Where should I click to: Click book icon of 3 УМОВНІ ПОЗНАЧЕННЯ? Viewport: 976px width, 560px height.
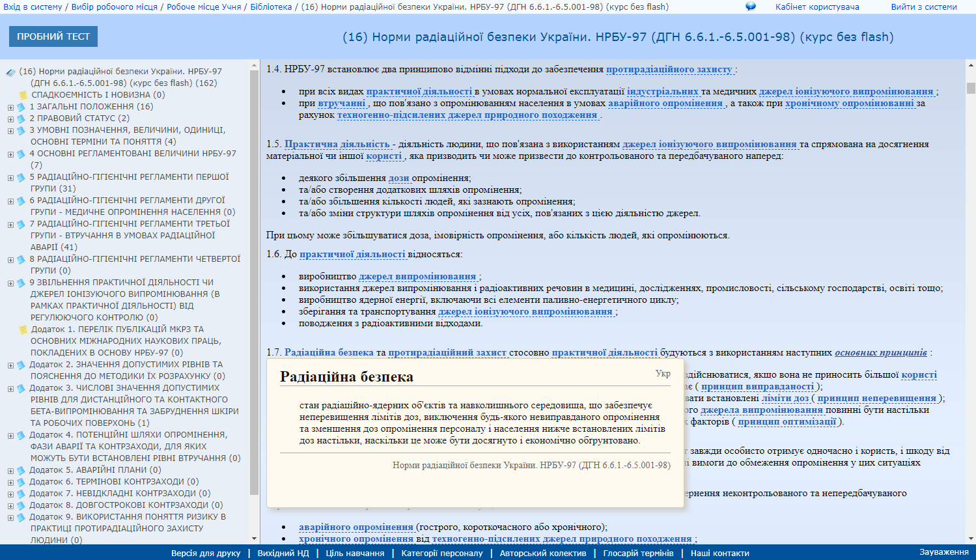click(x=21, y=130)
